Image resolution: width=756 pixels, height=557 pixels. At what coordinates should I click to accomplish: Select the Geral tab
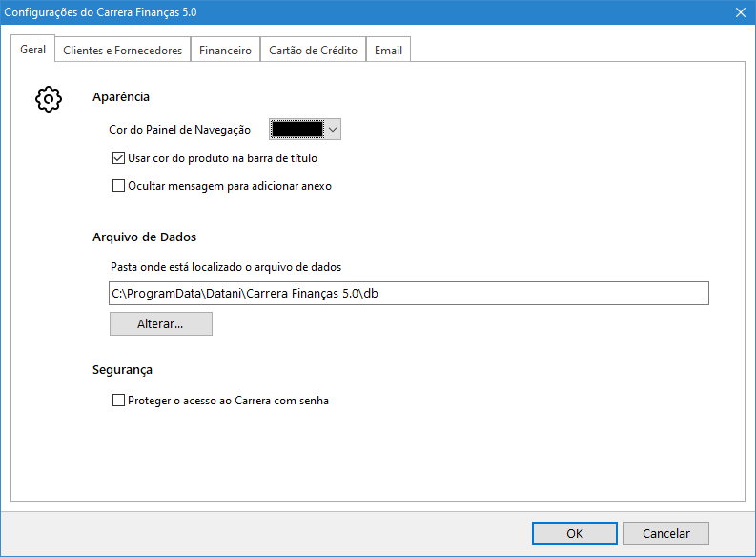click(x=32, y=50)
